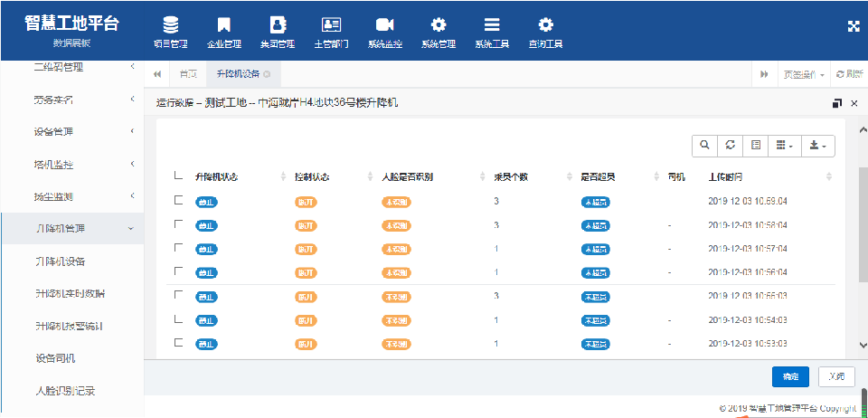This screenshot has height=418, width=868.
Task: Click dialog scrollbar up arrow
Action: point(862,129)
